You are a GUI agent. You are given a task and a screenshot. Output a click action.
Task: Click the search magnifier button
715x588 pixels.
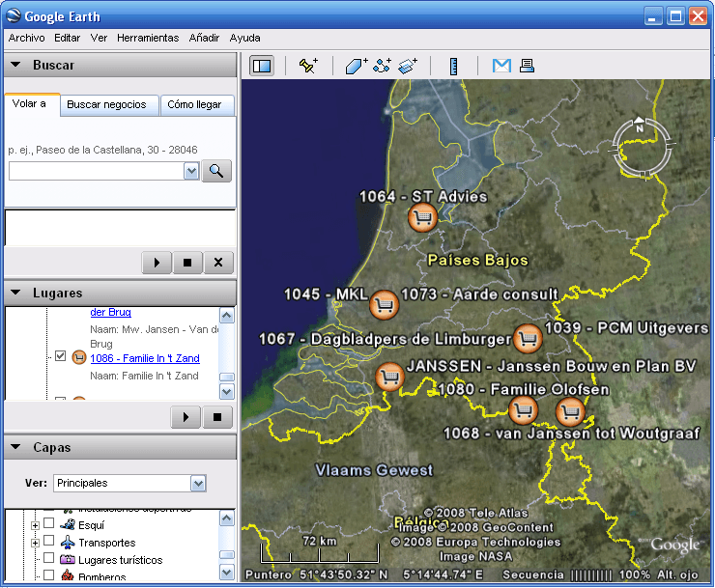pyautogui.click(x=216, y=172)
